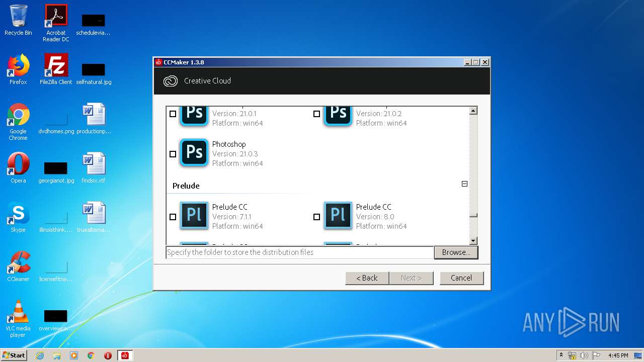Open the Recycle Bin on the desktop
This screenshot has width=644, height=362.
(x=18, y=20)
